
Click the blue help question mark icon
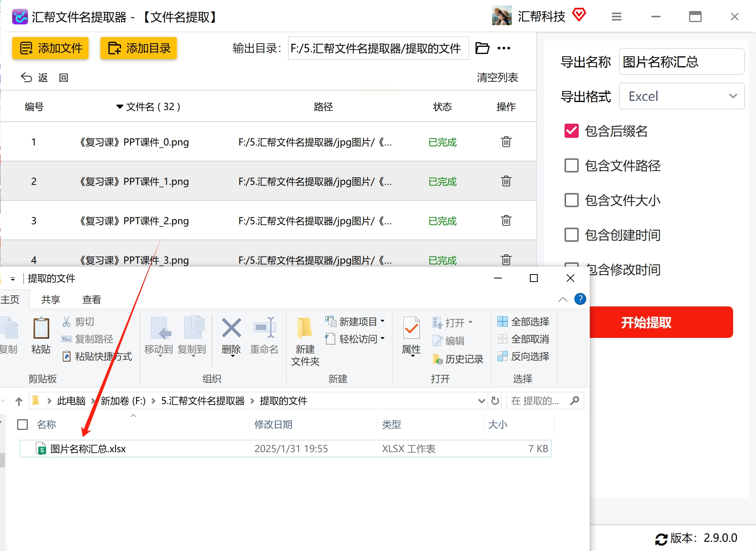coord(580,299)
